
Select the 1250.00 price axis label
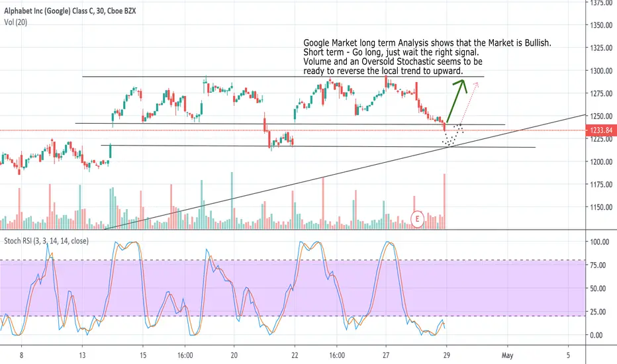[x=601, y=116]
